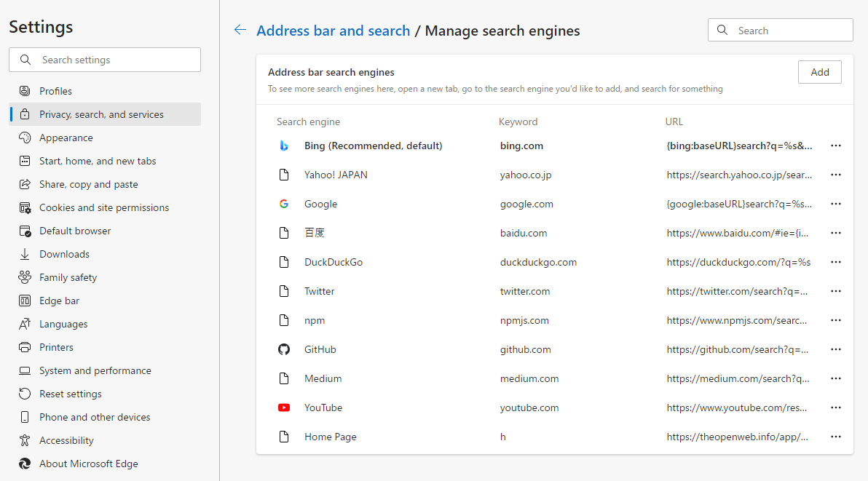Open more actions for Twitter
Image resolution: width=868 pixels, height=481 pixels.
836,291
